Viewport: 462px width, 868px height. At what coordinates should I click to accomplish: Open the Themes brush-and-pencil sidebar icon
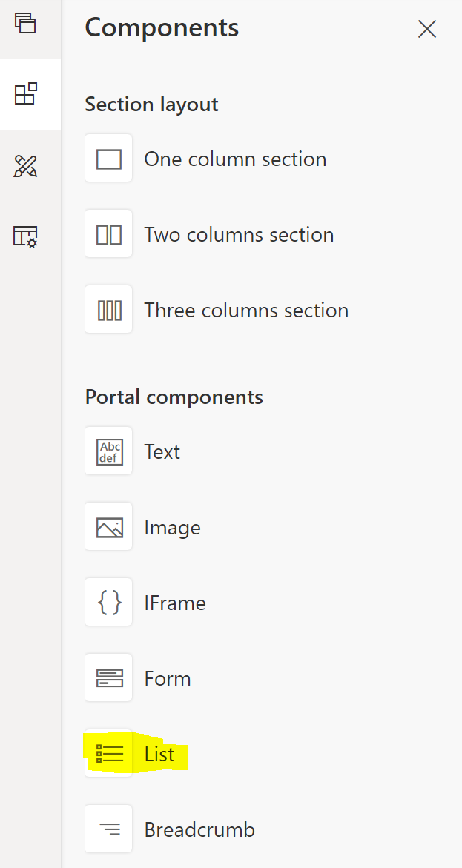25,166
